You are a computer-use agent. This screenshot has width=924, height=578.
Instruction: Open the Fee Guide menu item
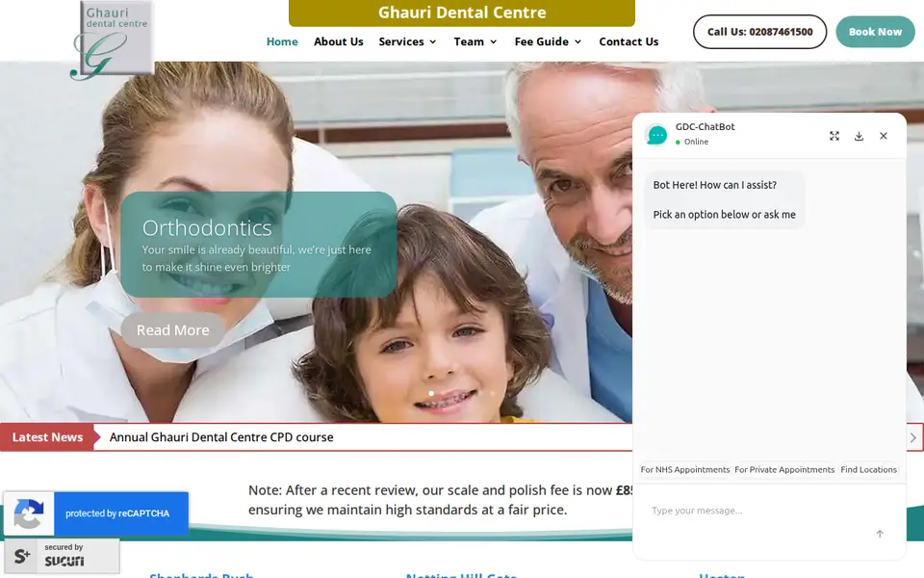[542, 41]
